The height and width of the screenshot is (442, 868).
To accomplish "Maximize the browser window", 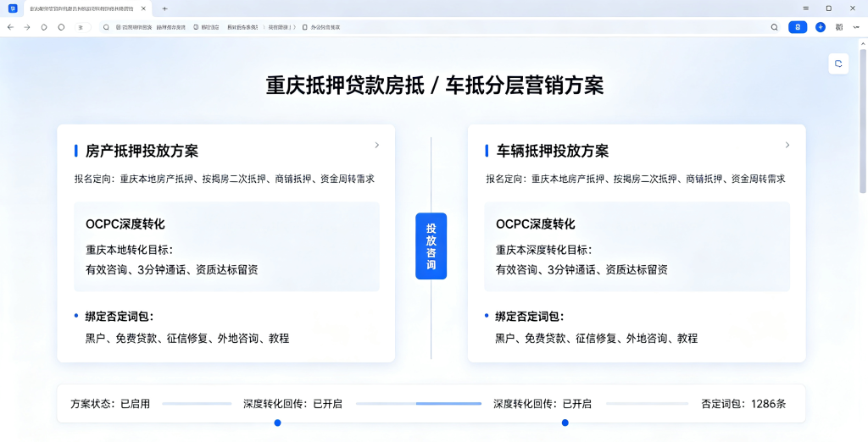I will [x=829, y=8].
